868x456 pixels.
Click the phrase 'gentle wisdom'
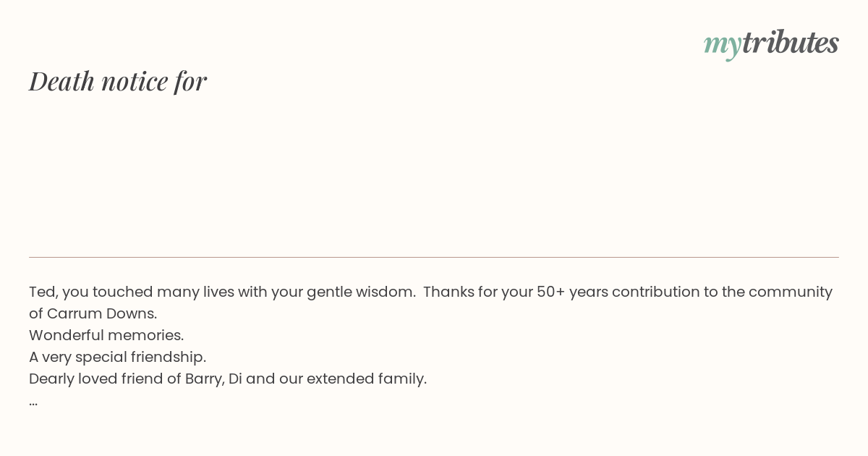pos(361,292)
